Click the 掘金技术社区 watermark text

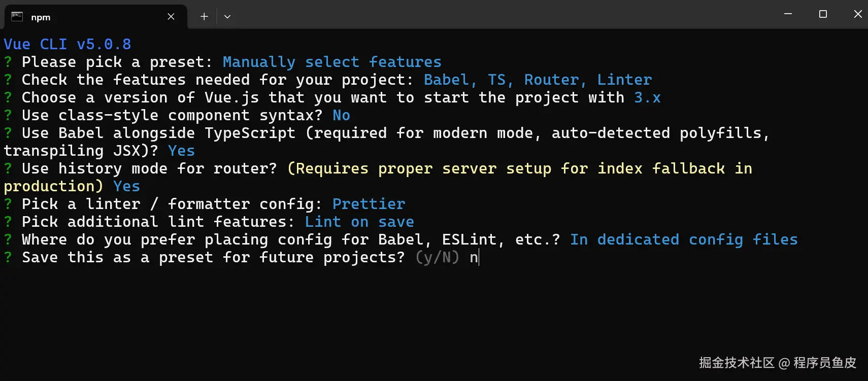737,363
